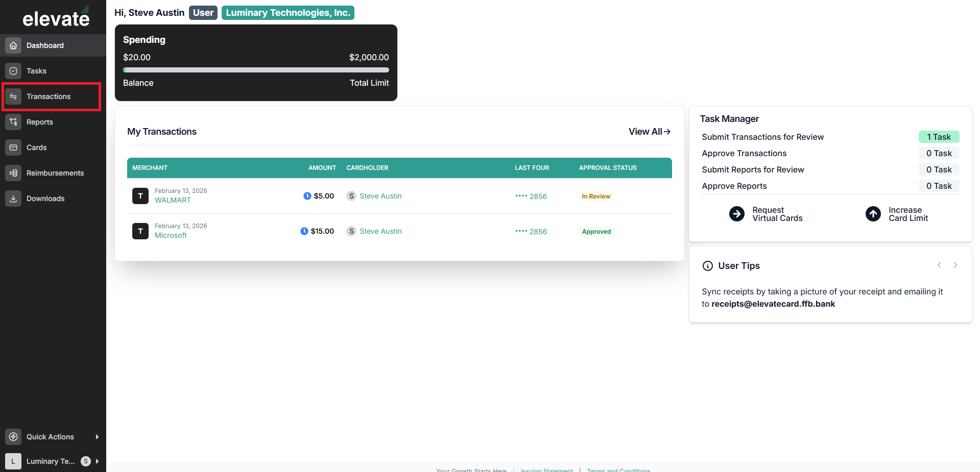
Task: Show previous user tip
Action: (x=939, y=265)
